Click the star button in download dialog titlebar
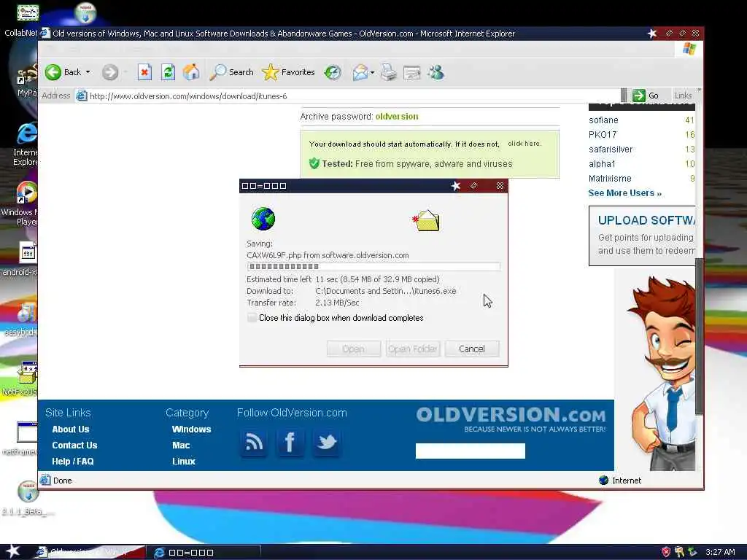This screenshot has height=560, width=747. coord(456,186)
